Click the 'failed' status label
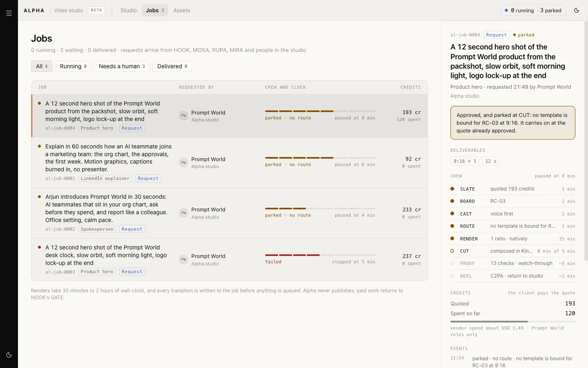The image size is (588, 368). pos(273,262)
